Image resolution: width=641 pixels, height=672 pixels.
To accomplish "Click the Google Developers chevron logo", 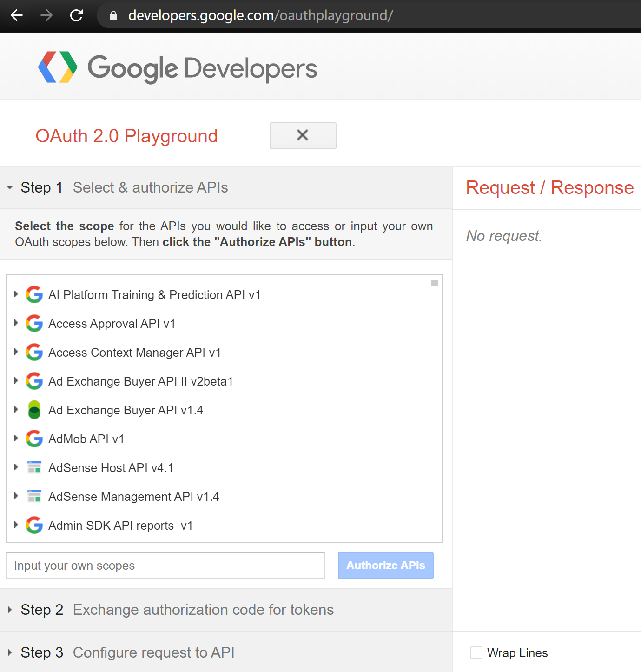I will (58, 67).
